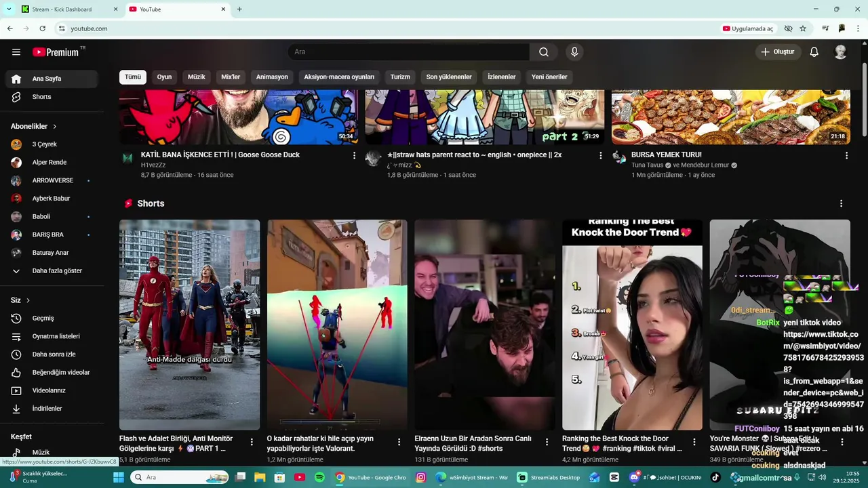The image size is (868, 488).
Task: Expand Daha fazla göster subscriptions list
Action: 52,271
